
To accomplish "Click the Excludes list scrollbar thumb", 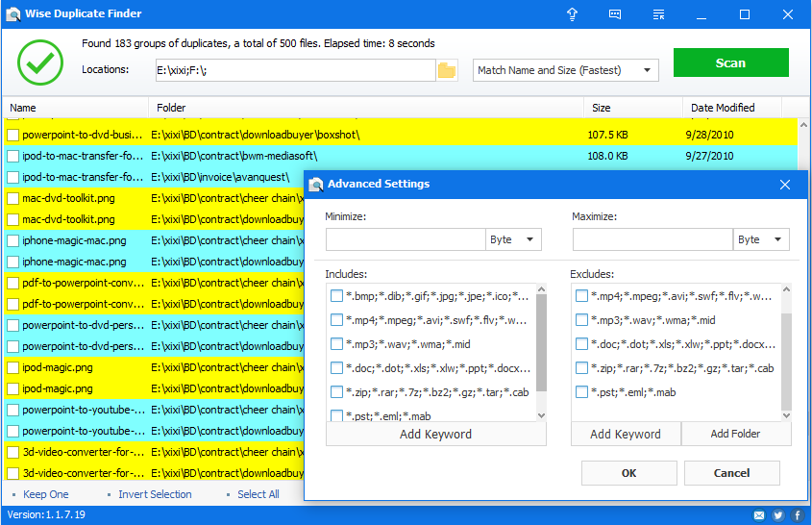I will coord(786,362).
